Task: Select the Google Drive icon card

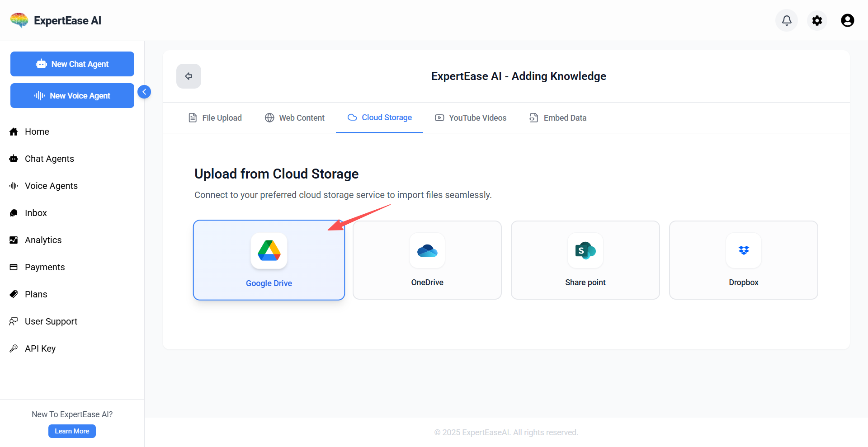Action: (x=269, y=251)
